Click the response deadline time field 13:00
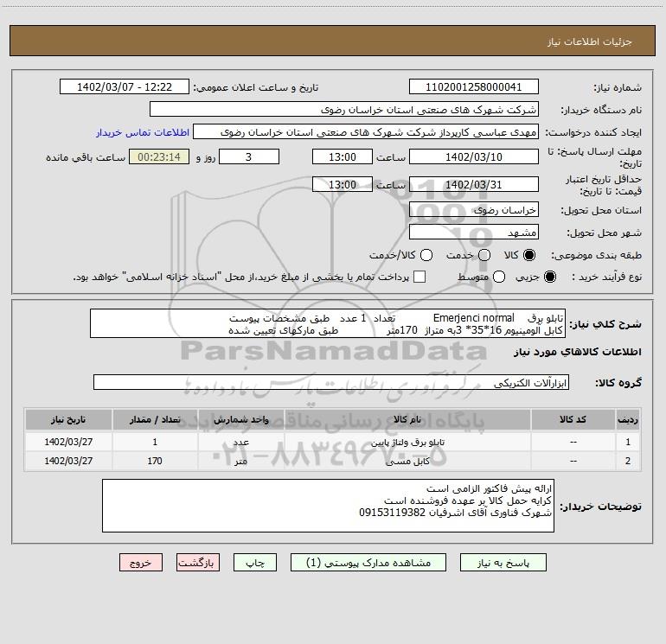This screenshot has height=644, width=666. tap(343, 156)
